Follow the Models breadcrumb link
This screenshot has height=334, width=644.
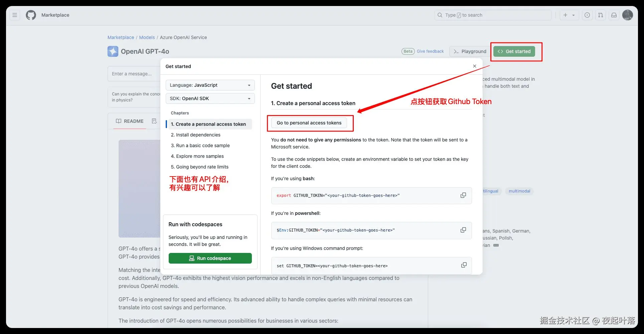pos(147,37)
